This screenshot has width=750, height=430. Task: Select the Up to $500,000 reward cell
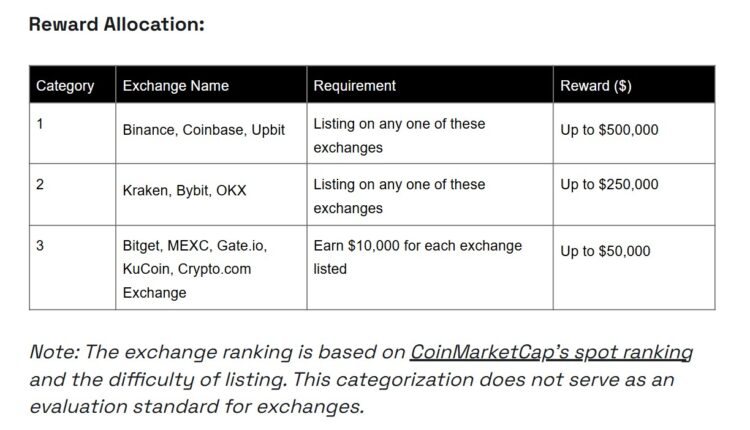point(609,130)
